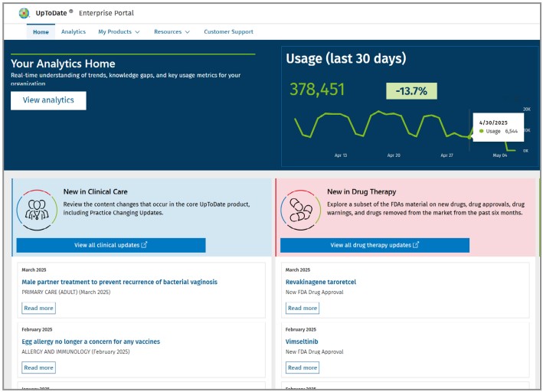The width and height of the screenshot is (543, 392).
Task: Open the Egg allergy vaccines article link
Action: pyautogui.click(x=90, y=341)
